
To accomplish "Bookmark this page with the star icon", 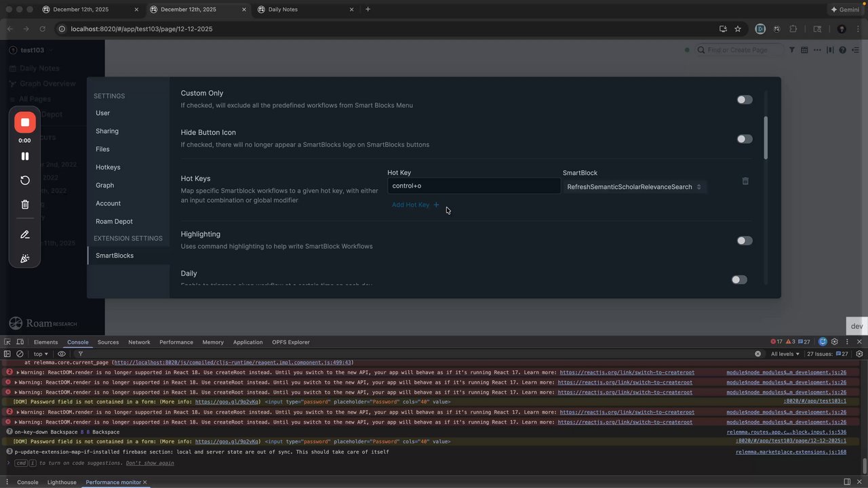I will (738, 29).
